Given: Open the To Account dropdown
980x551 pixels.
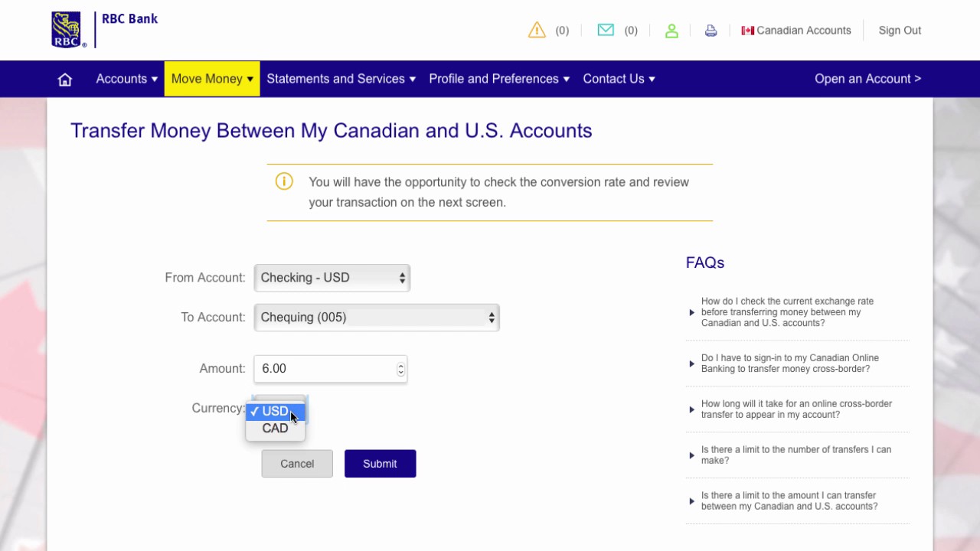Looking at the screenshot, I should [376, 318].
